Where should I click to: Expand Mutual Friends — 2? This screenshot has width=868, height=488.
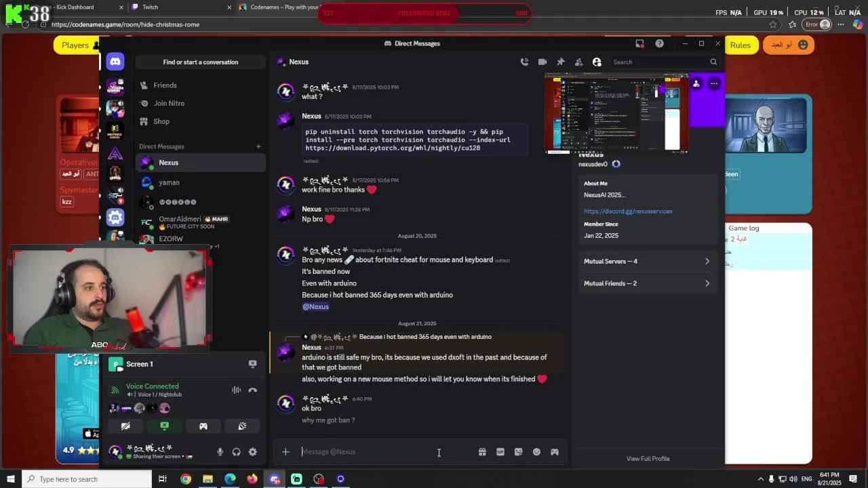coord(648,283)
